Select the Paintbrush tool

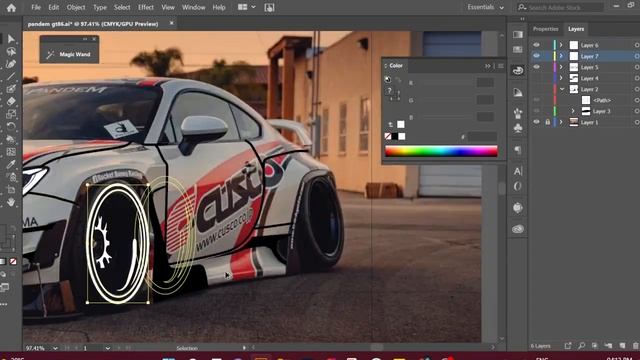[x=11, y=89]
